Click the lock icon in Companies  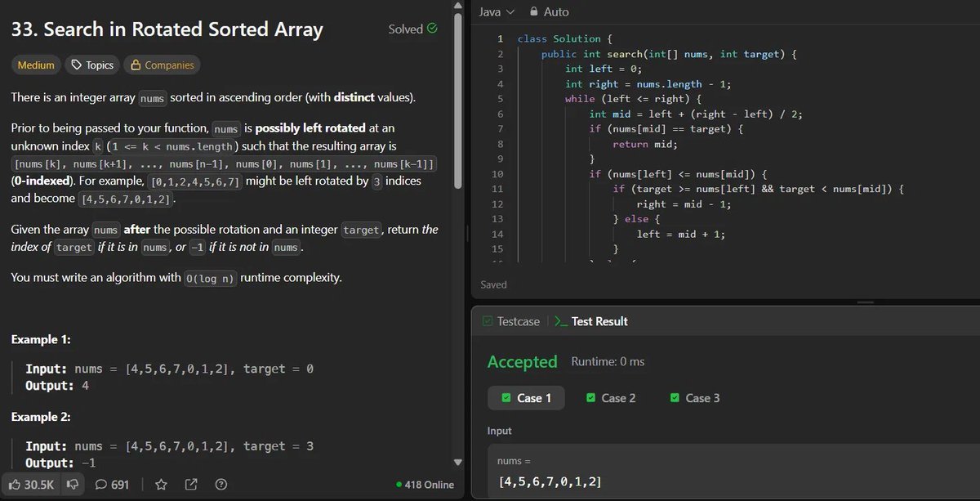pyautogui.click(x=136, y=65)
